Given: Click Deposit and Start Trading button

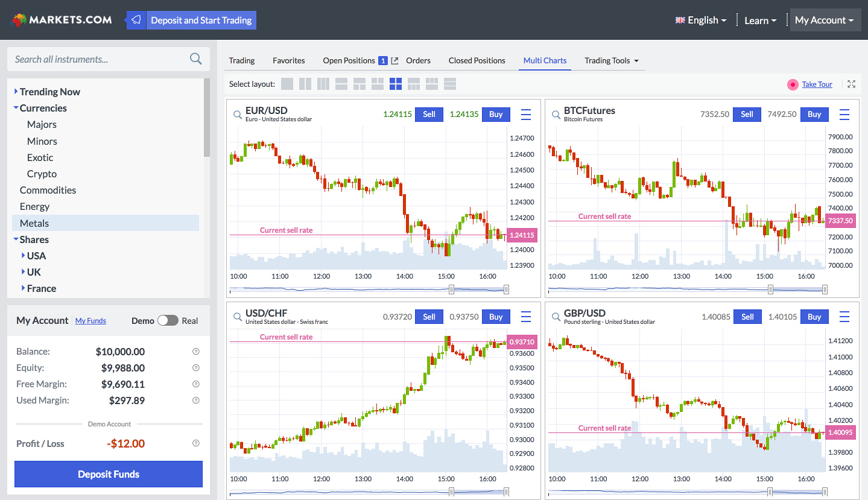Looking at the screenshot, I should click(201, 21).
